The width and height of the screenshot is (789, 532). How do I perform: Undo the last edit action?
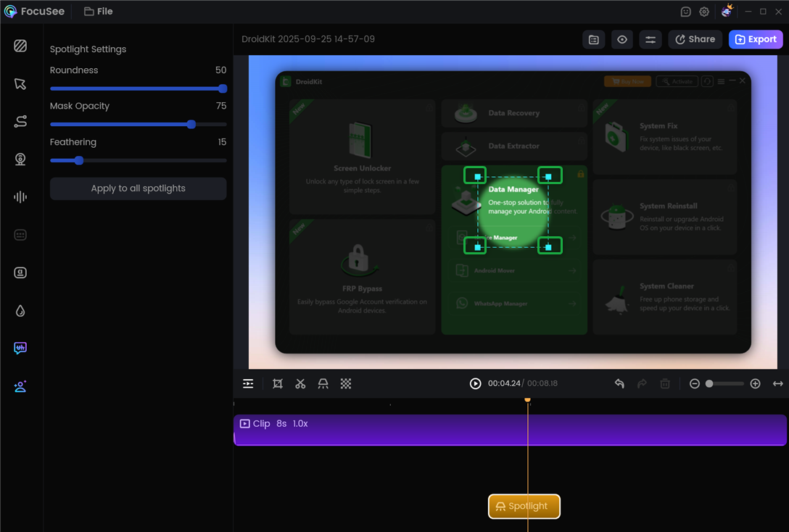tap(619, 383)
